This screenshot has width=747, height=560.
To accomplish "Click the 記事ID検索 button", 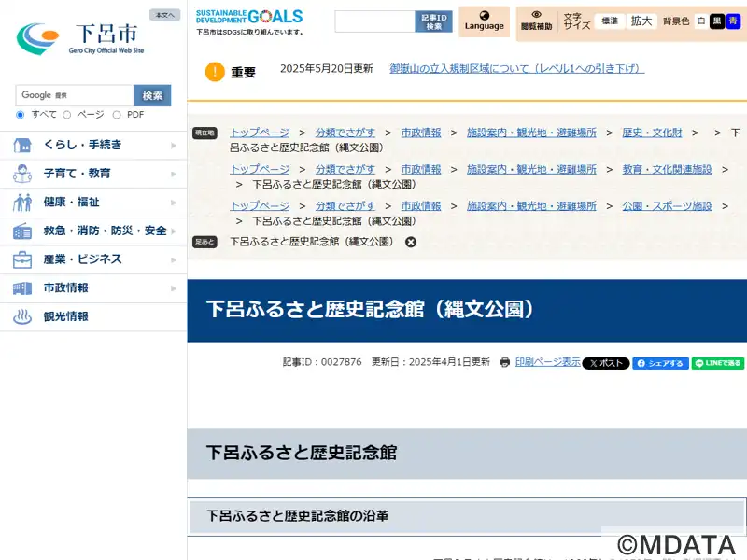I will tap(433, 21).
